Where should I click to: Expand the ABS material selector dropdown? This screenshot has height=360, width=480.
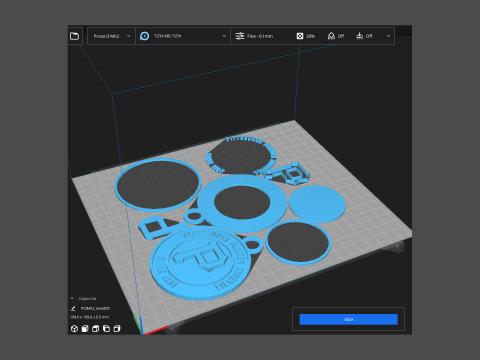pos(183,36)
